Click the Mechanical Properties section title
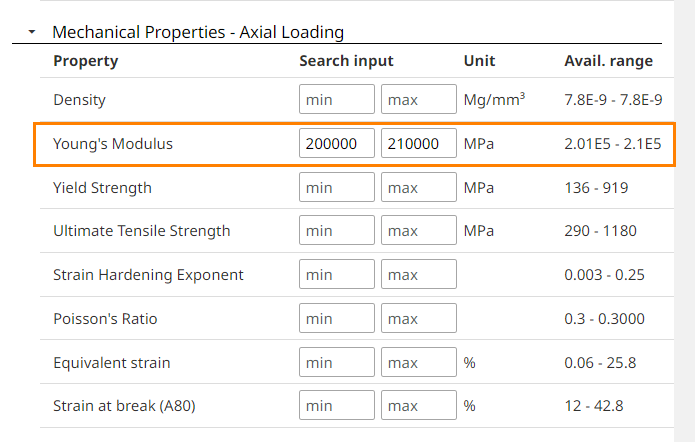Screen dimensions: 695x442 click(198, 32)
